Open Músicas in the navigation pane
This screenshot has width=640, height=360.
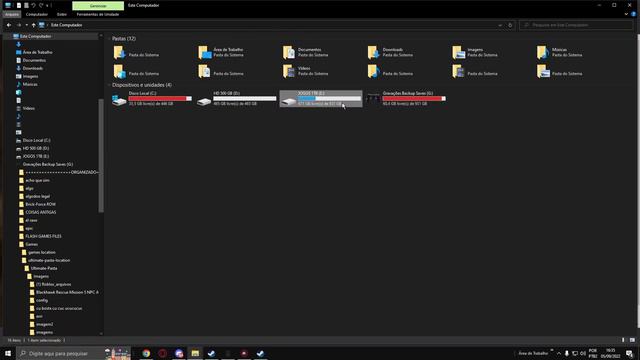pyautogui.click(x=30, y=84)
